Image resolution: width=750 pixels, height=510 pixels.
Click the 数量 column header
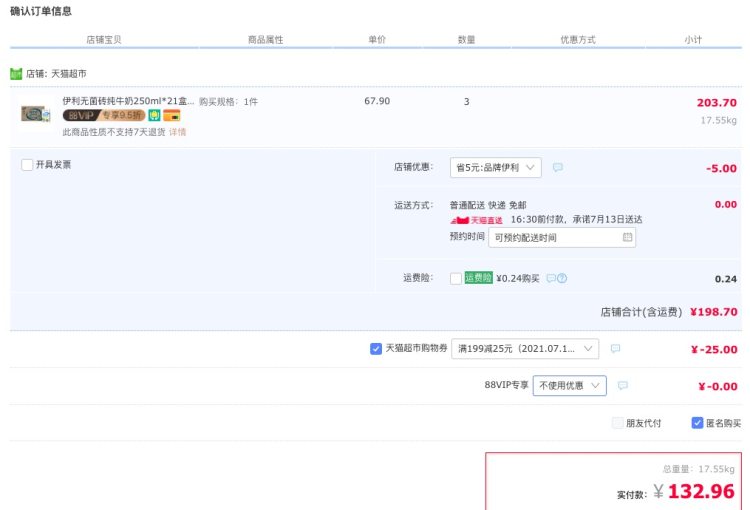(x=466, y=40)
